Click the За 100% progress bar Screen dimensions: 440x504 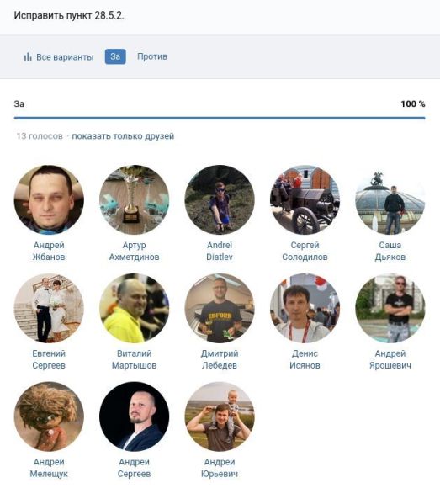220,118
